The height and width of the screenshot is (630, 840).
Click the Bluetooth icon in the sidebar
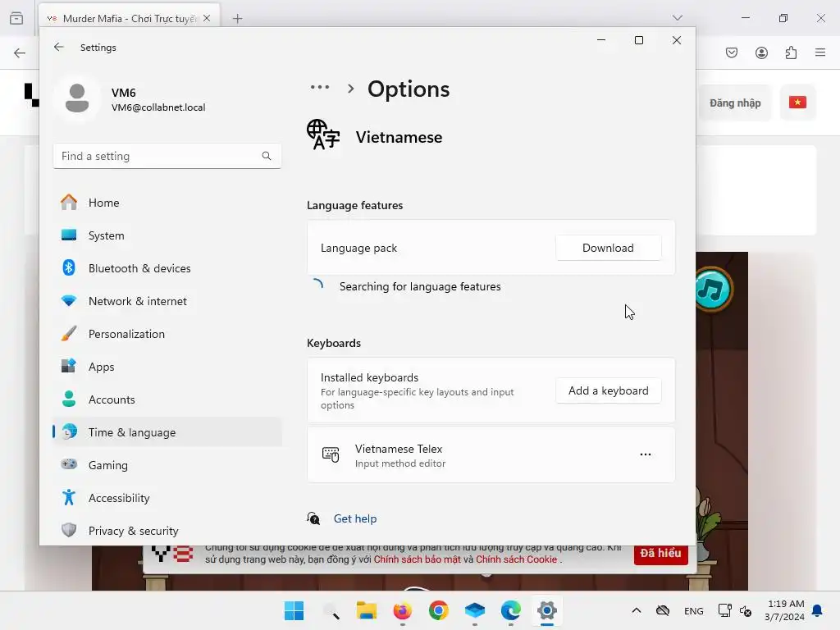point(69,267)
